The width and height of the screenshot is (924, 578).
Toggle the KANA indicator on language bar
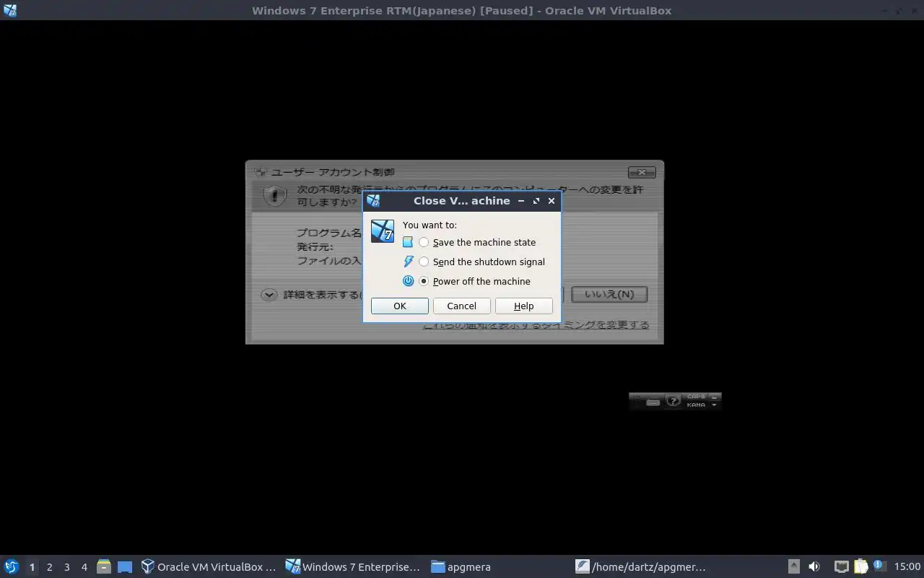tap(696, 405)
